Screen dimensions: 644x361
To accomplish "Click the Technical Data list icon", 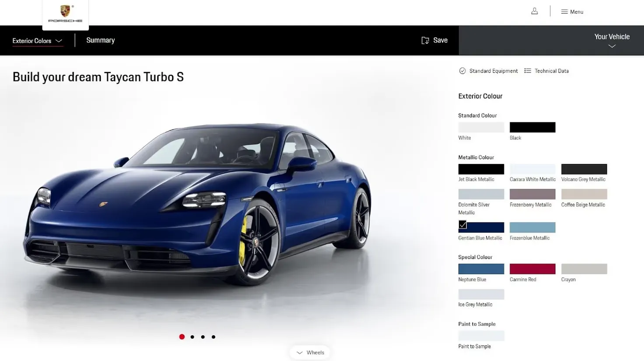I will (x=528, y=71).
